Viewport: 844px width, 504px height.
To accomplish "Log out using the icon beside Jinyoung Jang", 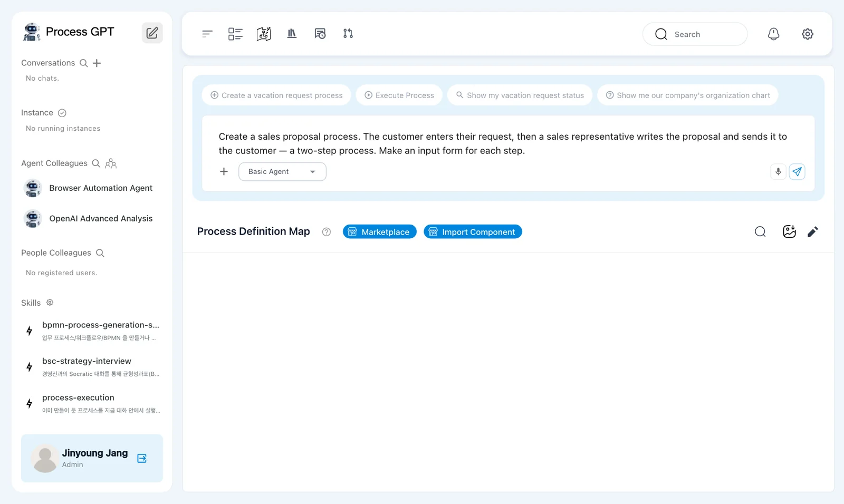I will pos(142,459).
